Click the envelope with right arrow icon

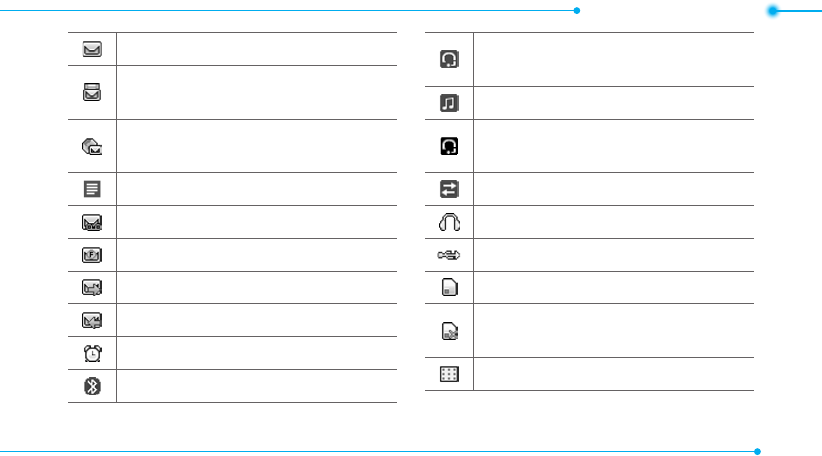click(92, 288)
